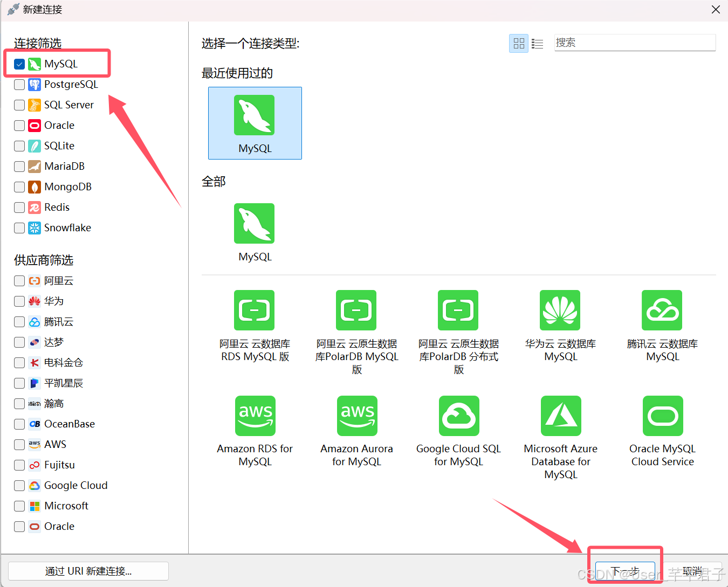Screen dimensions: 728x587
Task: Check the MongoDB filter checkbox
Action: click(x=19, y=187)
